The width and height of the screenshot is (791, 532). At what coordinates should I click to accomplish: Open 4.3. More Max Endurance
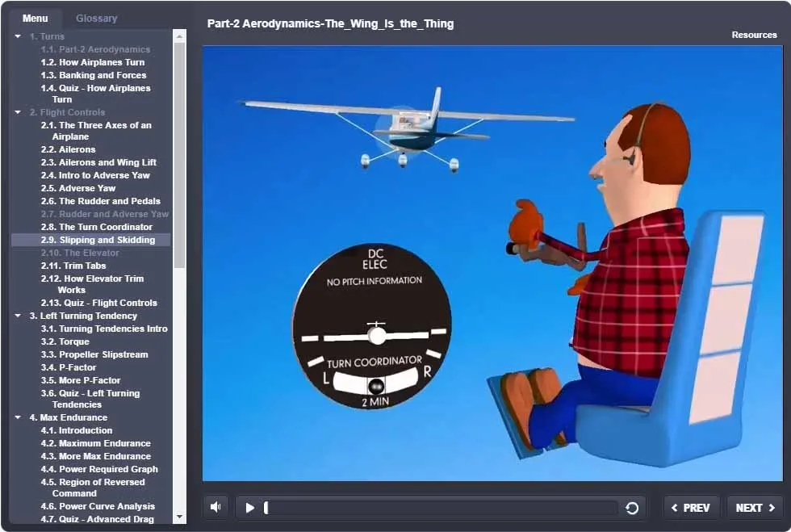pos(96,456)
